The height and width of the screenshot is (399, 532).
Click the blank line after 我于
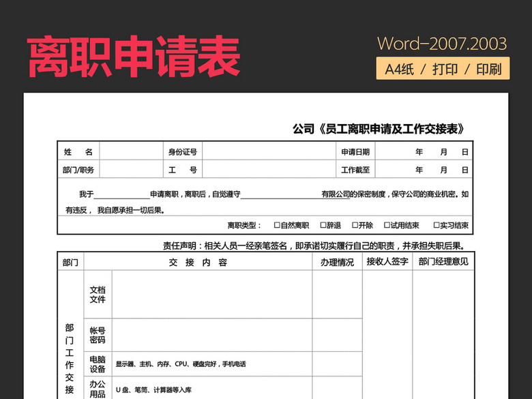tap(122, 195)
